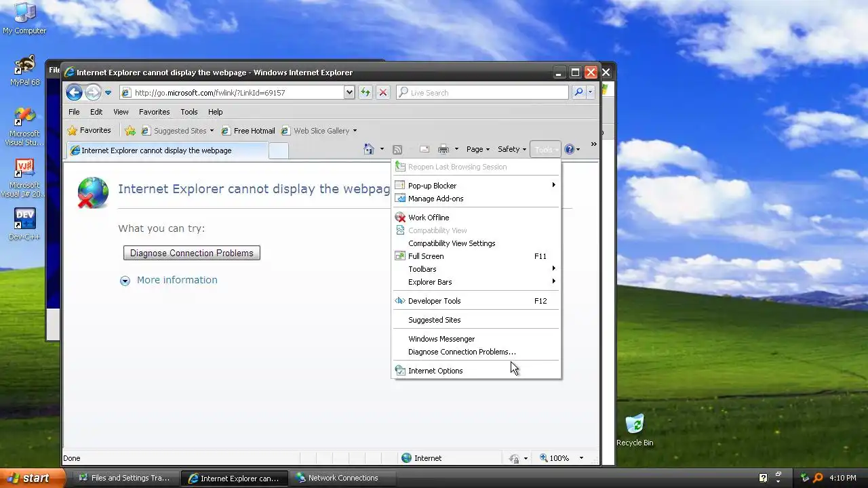
Task: Click the 100% zoom level button
Action: (555, 458)
